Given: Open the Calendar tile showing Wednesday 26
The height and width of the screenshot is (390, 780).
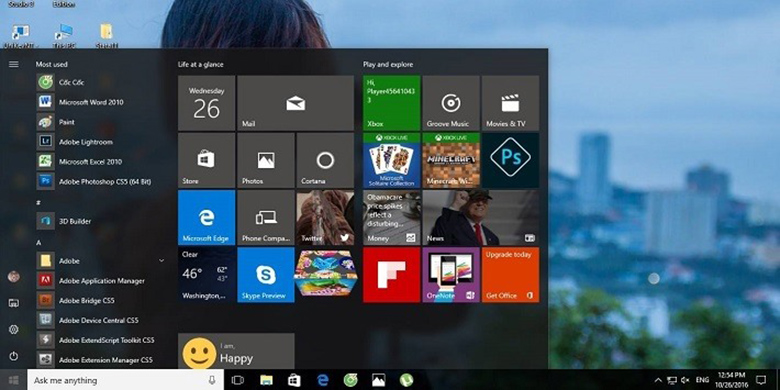Looking at the screenshot, I should 206,103.
